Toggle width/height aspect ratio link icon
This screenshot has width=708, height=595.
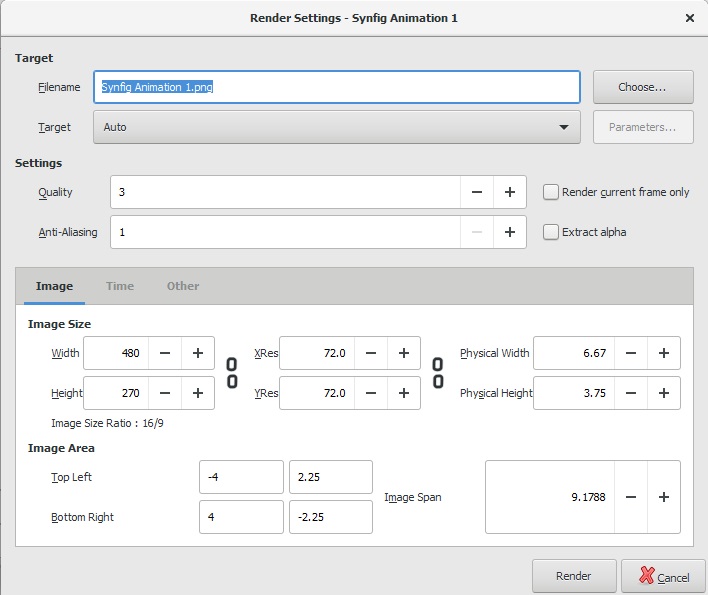[x=232, y=373]
